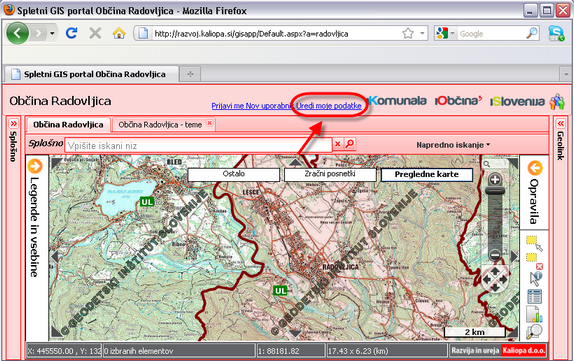This screenshot has height=361, width=574.
Task: Click the Prijavi me link
Action: [x=228, y=106]
